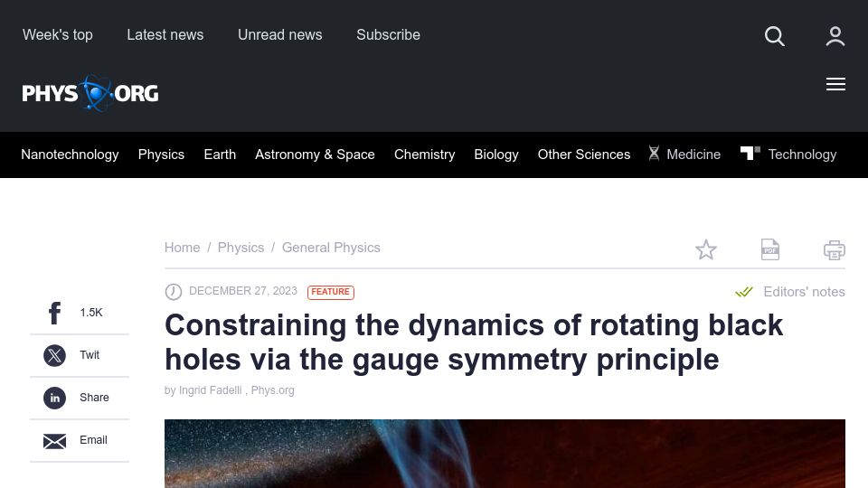This screenshot has height=488, width=868.
Task: Go to Latest news
Action: tap(165, 35)
